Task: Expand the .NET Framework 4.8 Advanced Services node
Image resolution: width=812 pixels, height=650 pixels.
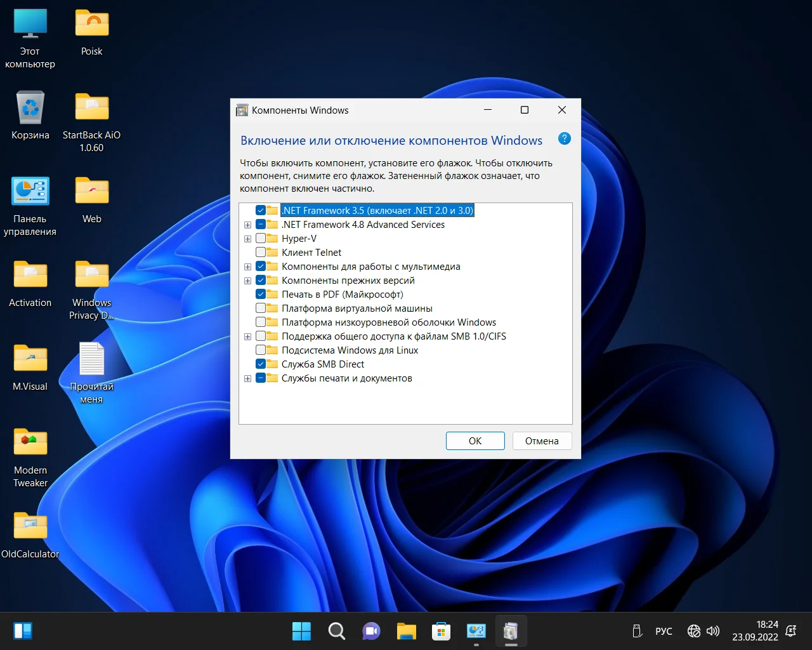Action: coord(247,225)
